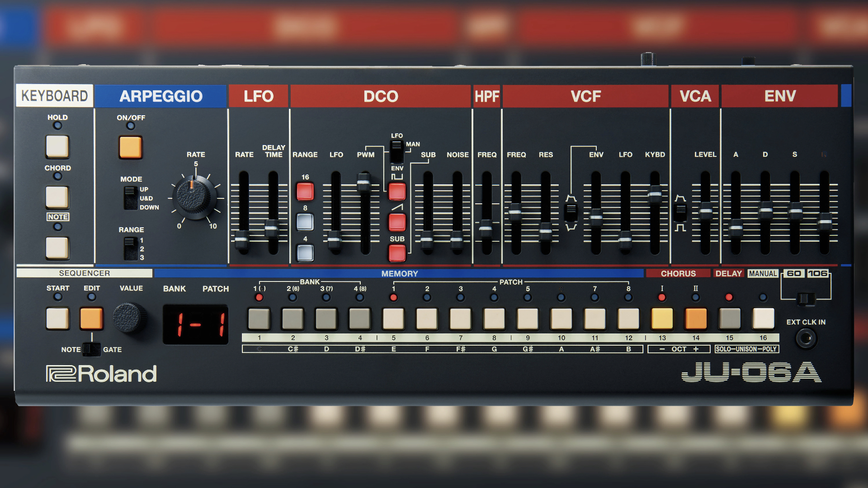Flip the NOTE/GATE switch
The height and width of the screenshot is (488, 868).
click(x=92, y=349)
